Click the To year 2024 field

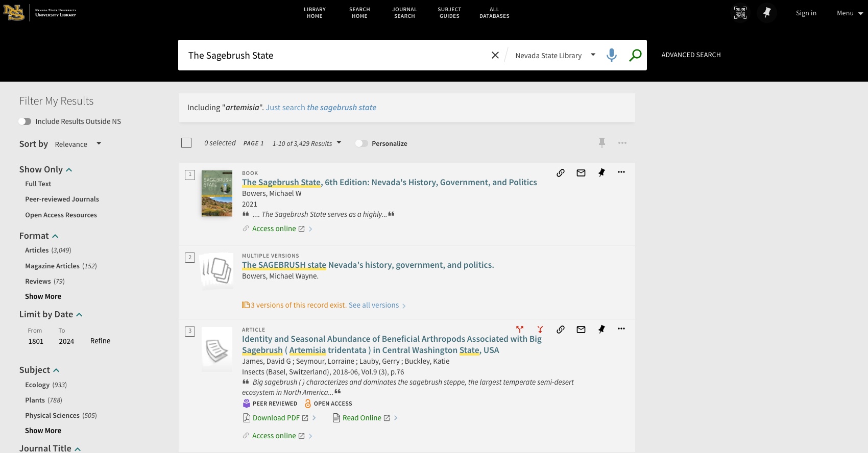[66, 341]
